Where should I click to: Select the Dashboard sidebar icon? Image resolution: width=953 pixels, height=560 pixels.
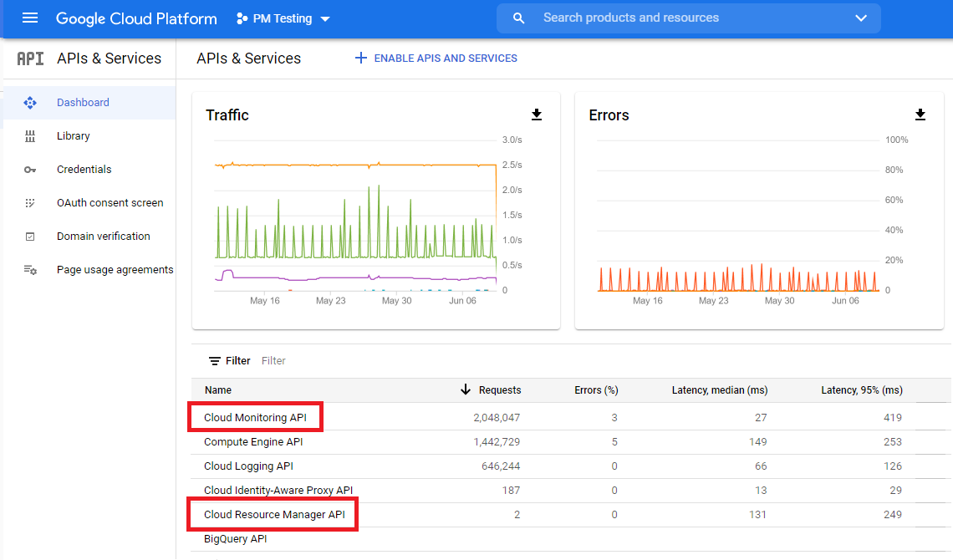pos(30,102)
